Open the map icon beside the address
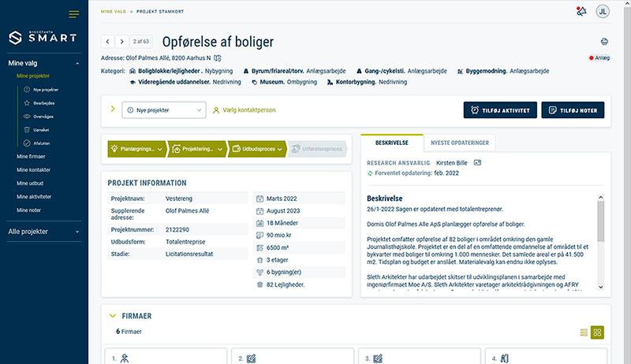The width and height of the screenshot is (631, 364). click(218, 58)
